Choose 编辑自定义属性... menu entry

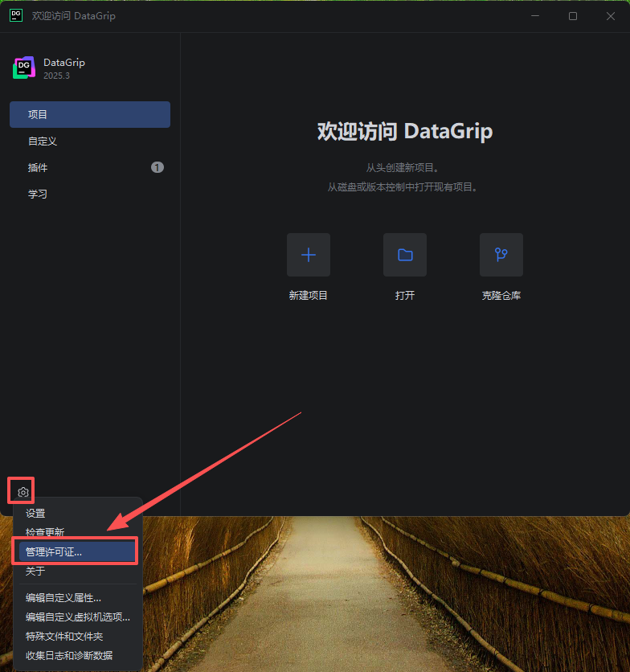tap(78, 597)
